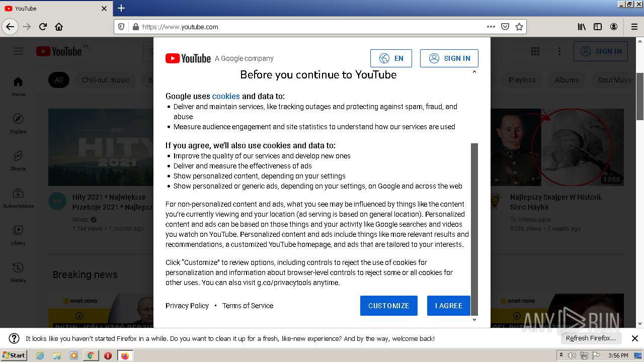Screen dimensions: 644x362
Task: Open the To Interesujące channel name
Action: click(530, 220)
